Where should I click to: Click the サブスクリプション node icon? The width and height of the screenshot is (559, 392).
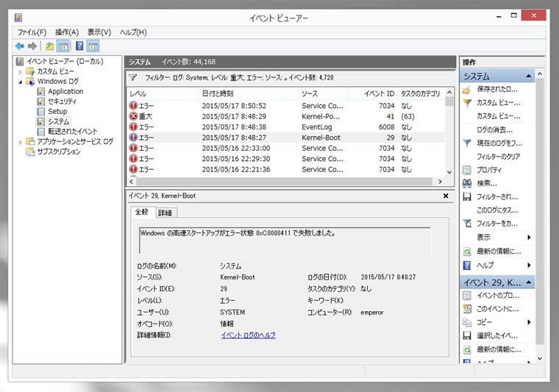point(30,152)
